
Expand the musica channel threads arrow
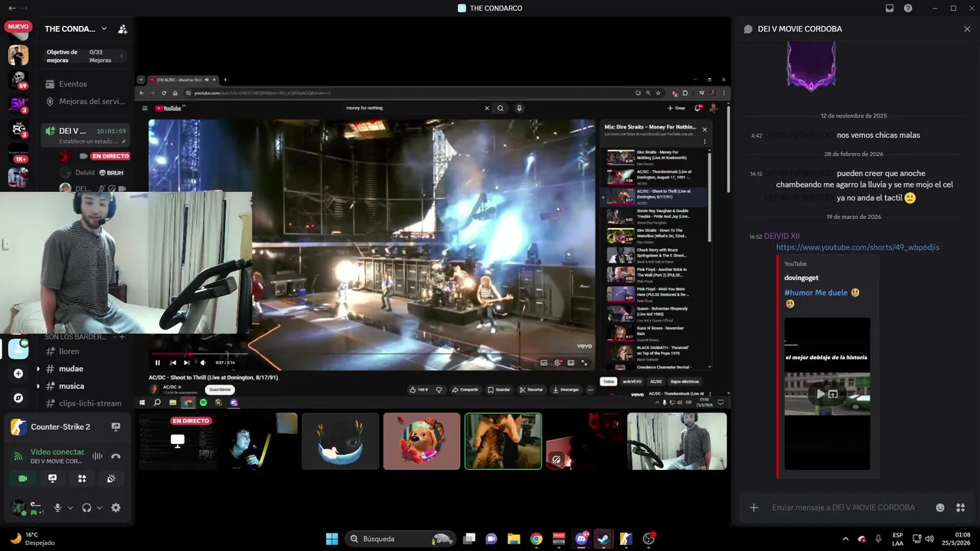tap(38, 386)
